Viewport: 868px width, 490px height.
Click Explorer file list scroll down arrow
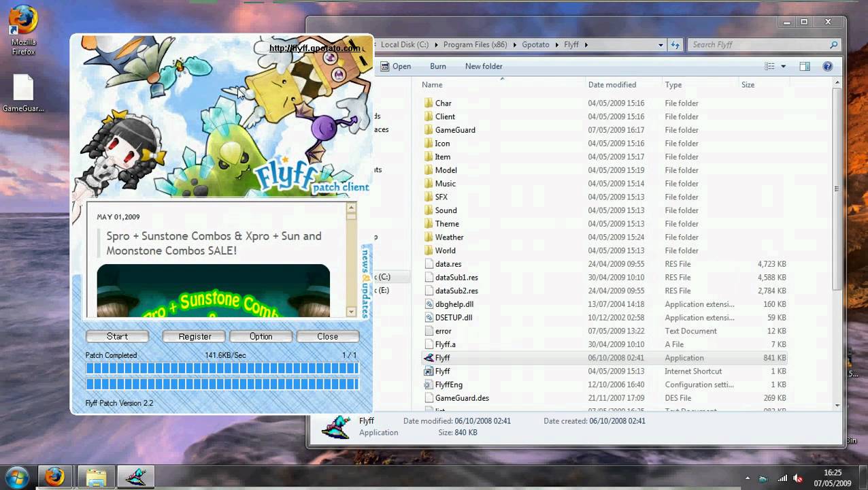click(x=837, y=405)
